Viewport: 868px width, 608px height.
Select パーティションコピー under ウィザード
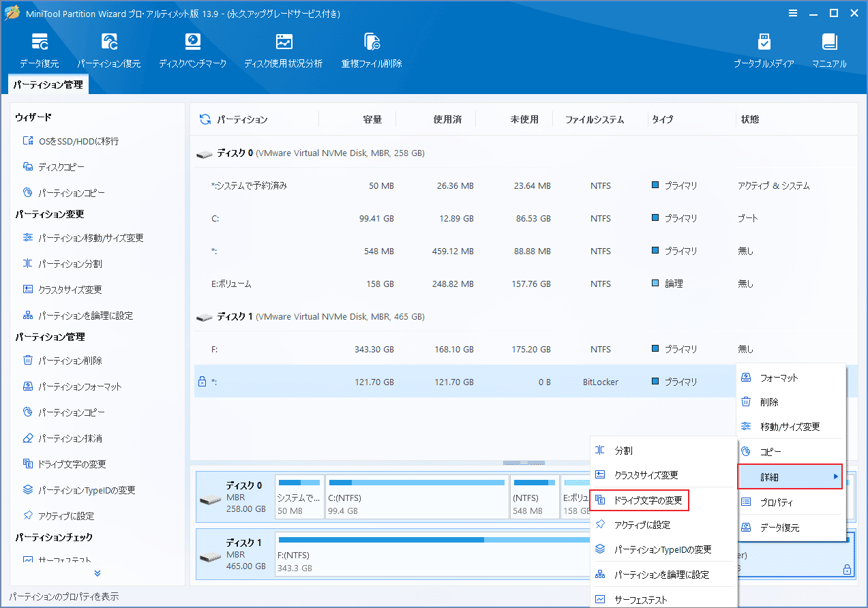tap(64, 193)
